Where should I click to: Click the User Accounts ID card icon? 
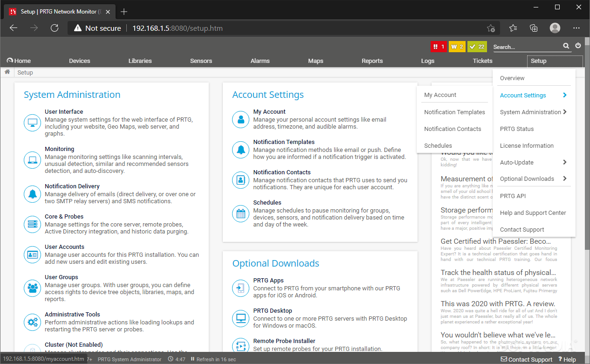click(x=33, y=254)
